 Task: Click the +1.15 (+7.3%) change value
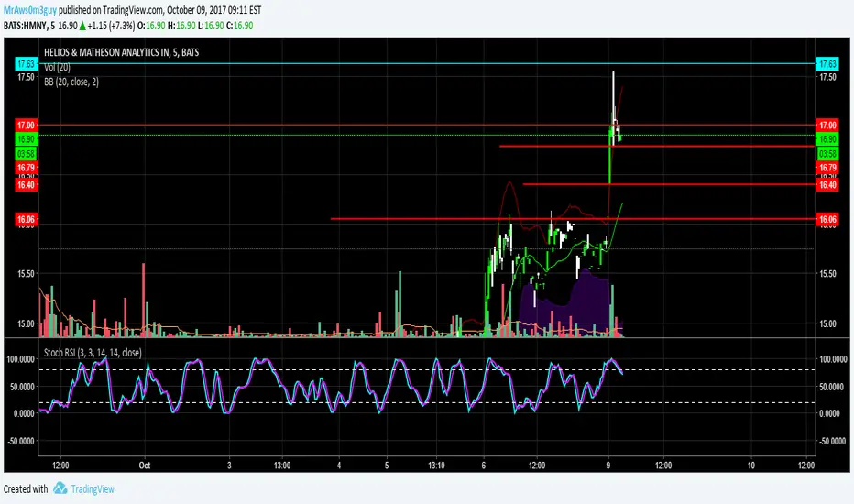pyautogui.click(x=111, y=26)
